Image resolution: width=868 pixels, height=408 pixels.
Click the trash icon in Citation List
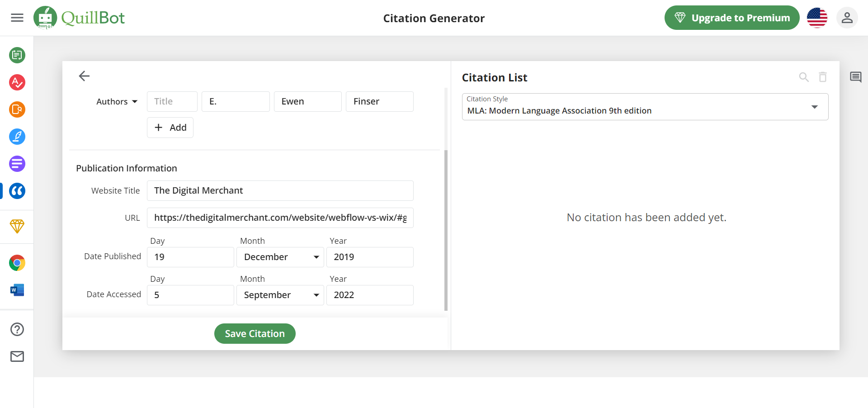pos(823,77)
